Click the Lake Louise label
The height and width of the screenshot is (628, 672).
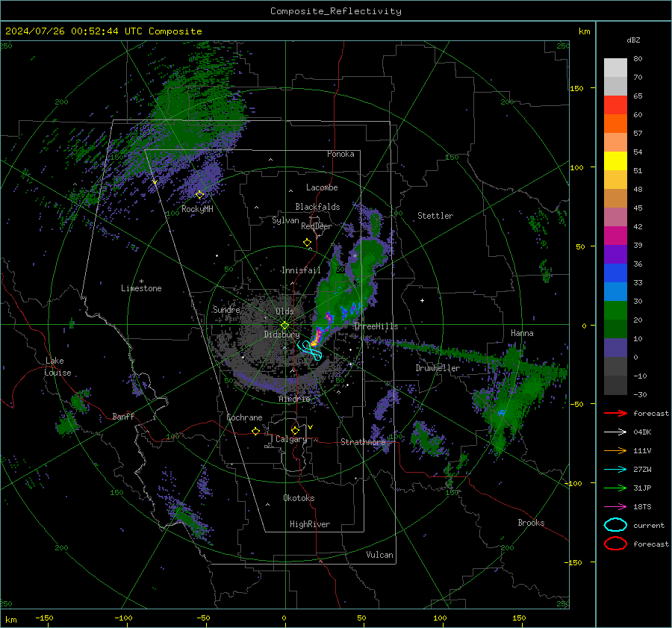point(57,367)
